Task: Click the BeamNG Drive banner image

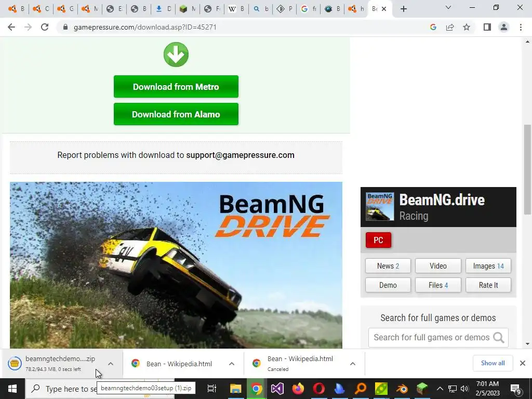Action: 176,265
